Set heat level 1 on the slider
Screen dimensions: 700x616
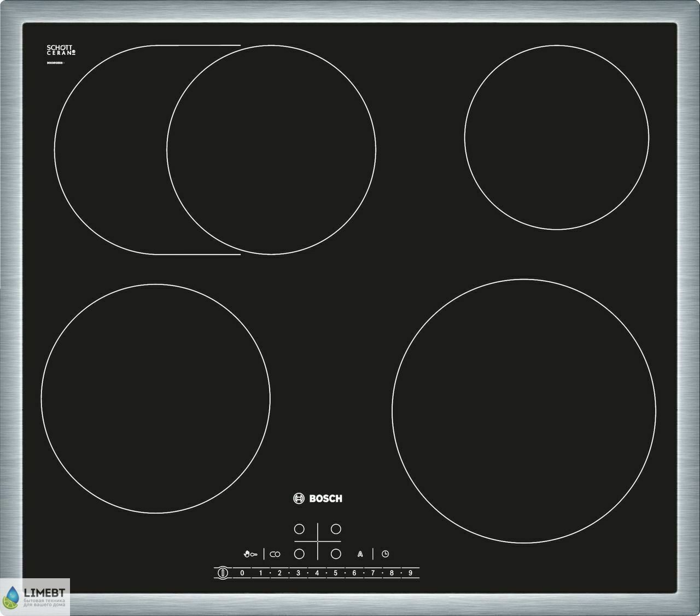261,573
